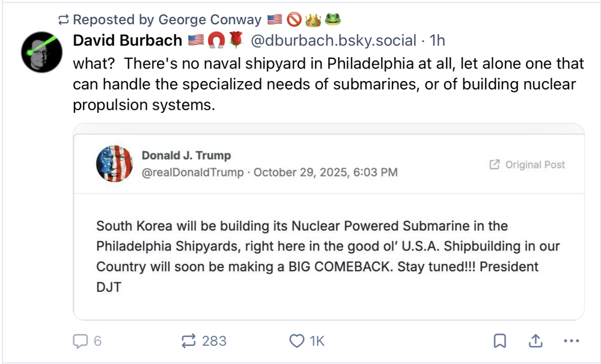Open the three-dot more options menu

pyautogui.click(x=569, y=341)
